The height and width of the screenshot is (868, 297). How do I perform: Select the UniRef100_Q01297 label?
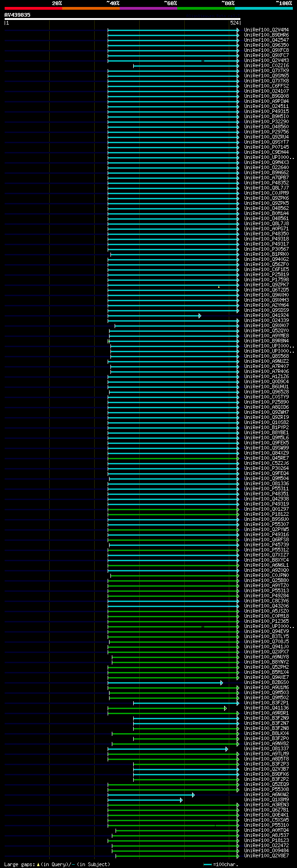pos(266,509)
